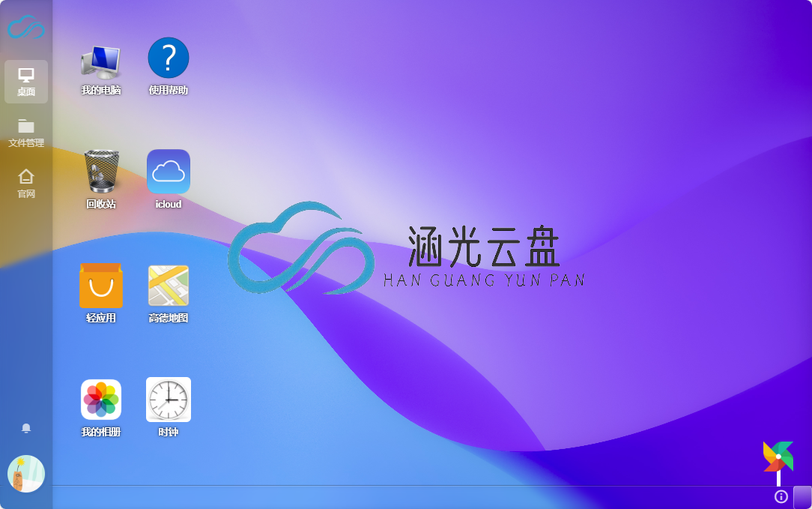Screen dimensions: 812x509
Task: Switch to 桌面 in the sidebar
Action: (26, 82)
